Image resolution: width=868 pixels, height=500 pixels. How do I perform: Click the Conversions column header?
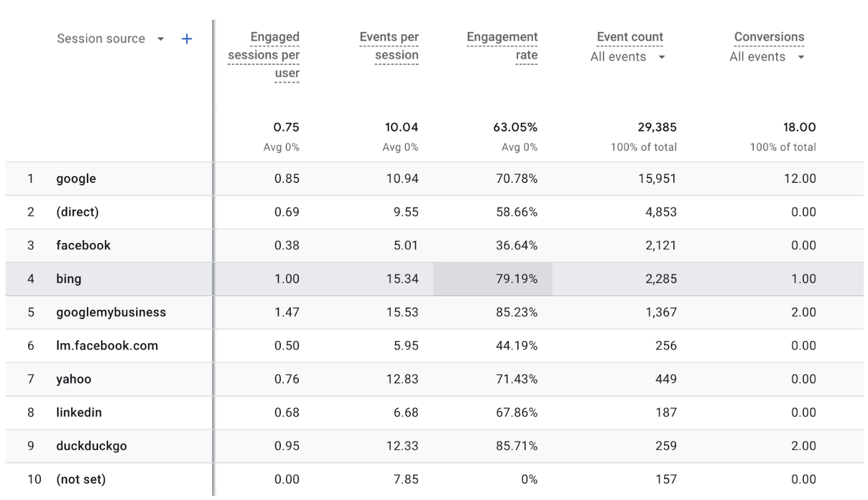pos(768,37)
